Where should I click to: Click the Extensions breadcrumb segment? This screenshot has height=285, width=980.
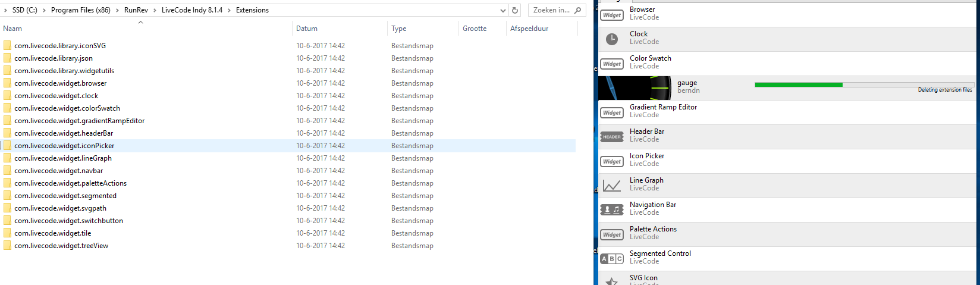[252, 10]
